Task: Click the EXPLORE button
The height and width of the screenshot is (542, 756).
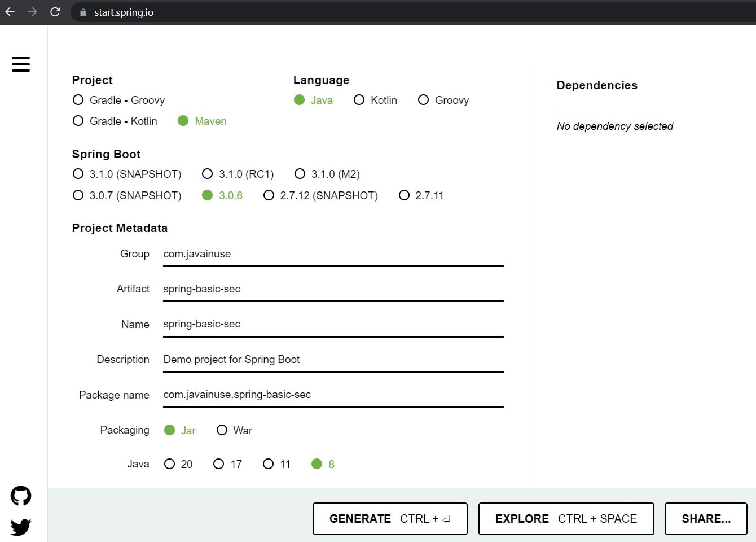Action: [x=566, y=519]
